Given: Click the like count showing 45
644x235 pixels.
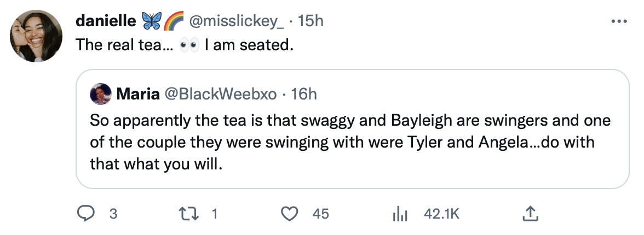Looking at the screenshot, I should tap(320, 214).
